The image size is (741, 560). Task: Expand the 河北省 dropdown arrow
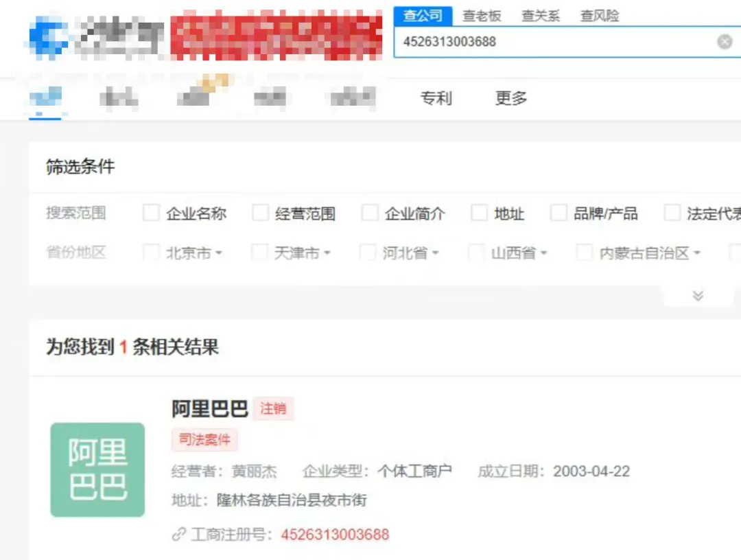[435, 253]
